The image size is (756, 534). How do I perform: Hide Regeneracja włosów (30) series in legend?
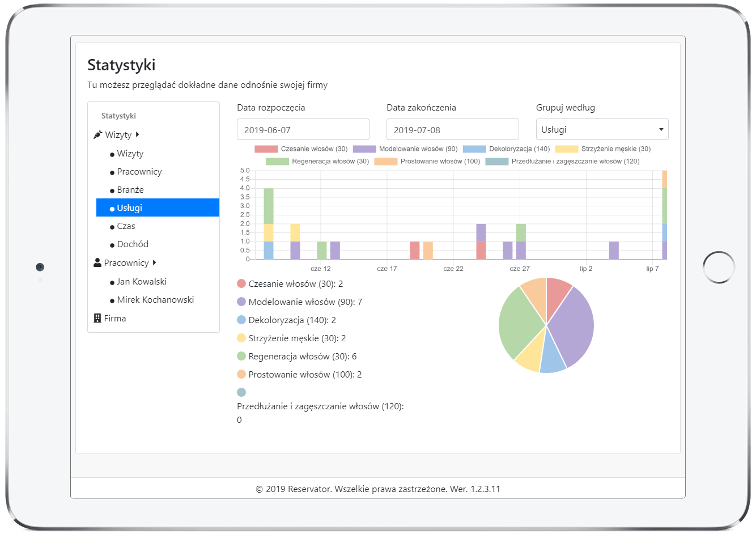tap(317, 162)
